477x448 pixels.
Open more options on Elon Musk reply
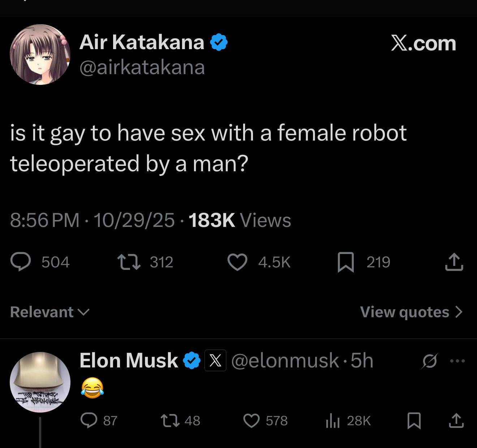(x=457, y=361)
